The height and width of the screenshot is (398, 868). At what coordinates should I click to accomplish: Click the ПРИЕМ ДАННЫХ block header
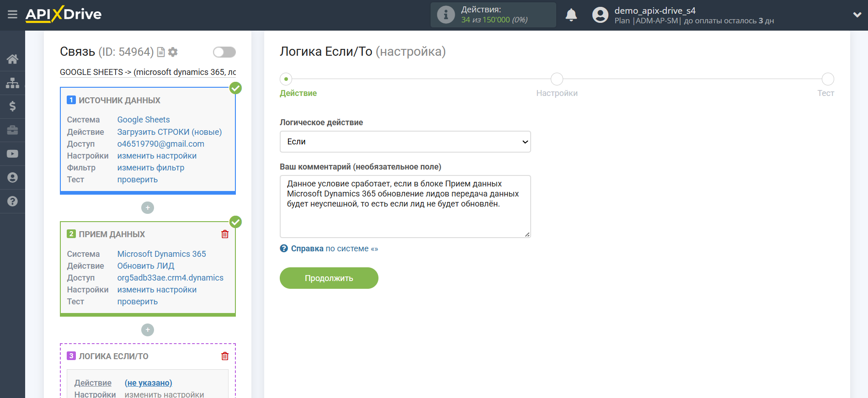coord(112,234)
